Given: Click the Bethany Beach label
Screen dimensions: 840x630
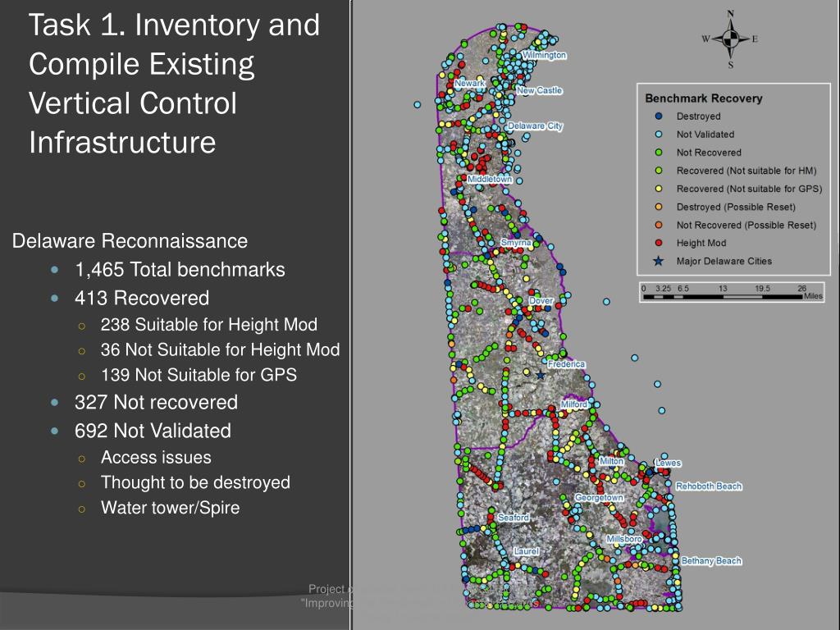Looking at the screenshot, I should pyautogui.click(x=711, y=561).
